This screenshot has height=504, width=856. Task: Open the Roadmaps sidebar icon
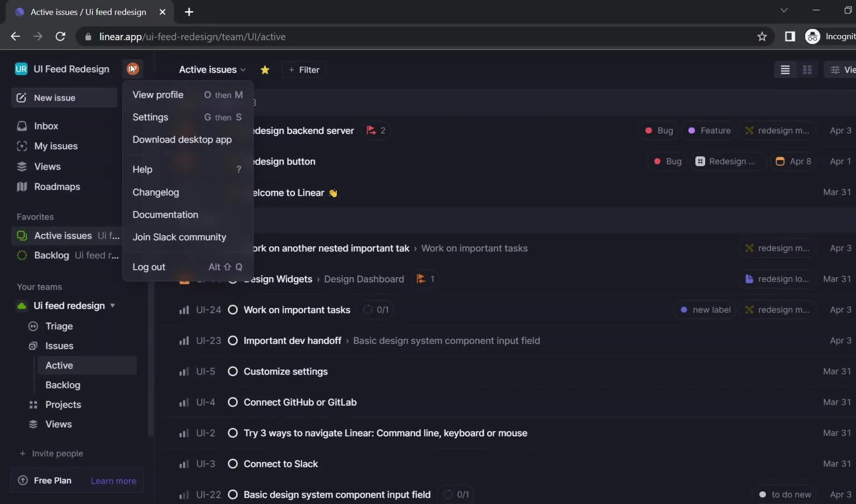pos(22,187)
